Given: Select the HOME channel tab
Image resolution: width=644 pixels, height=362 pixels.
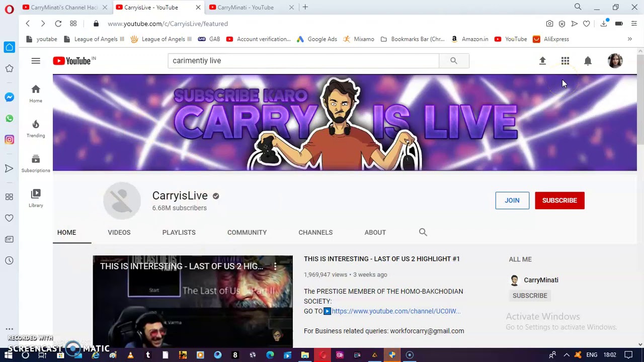Looking at the screenshot, I should tap(66, 232).
